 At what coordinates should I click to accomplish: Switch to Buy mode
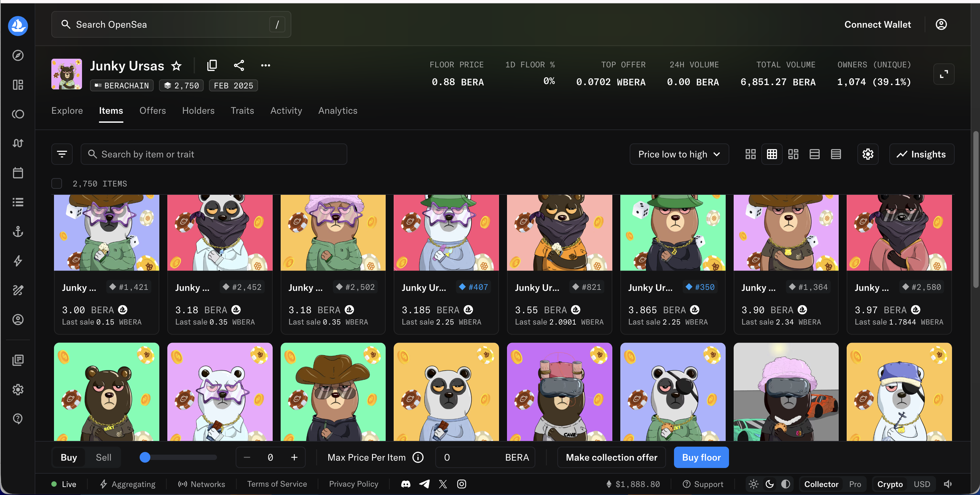69,457
